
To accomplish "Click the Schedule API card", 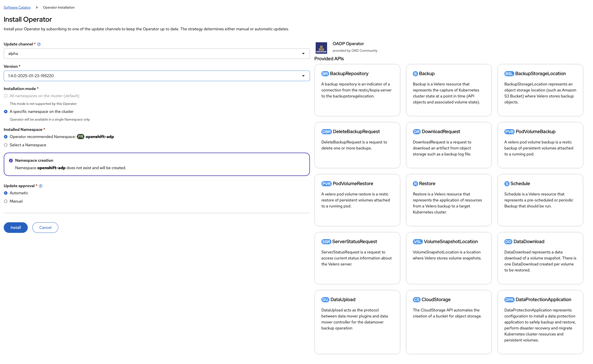I will (x=540, y=200).
